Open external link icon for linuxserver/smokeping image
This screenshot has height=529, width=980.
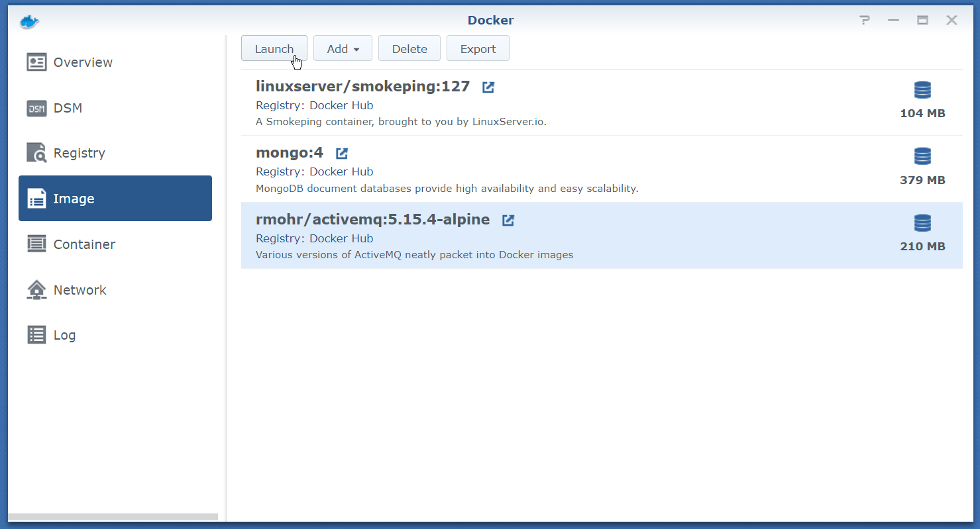tap(488, 87)
